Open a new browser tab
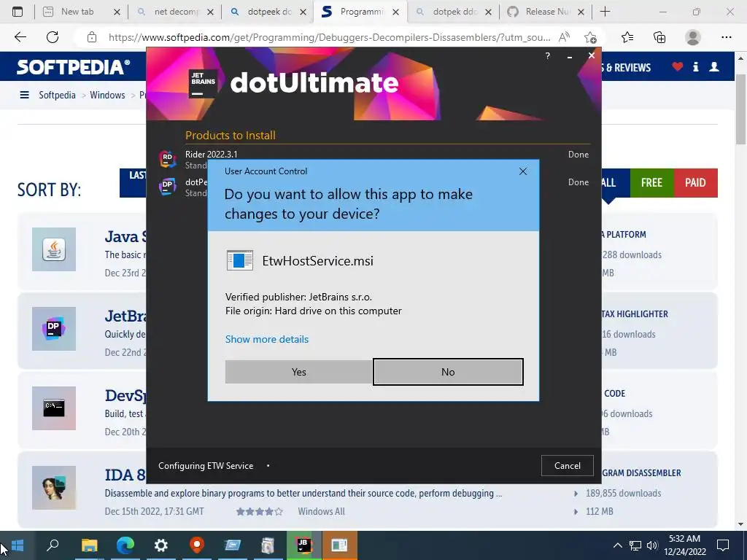 point(605,12)
